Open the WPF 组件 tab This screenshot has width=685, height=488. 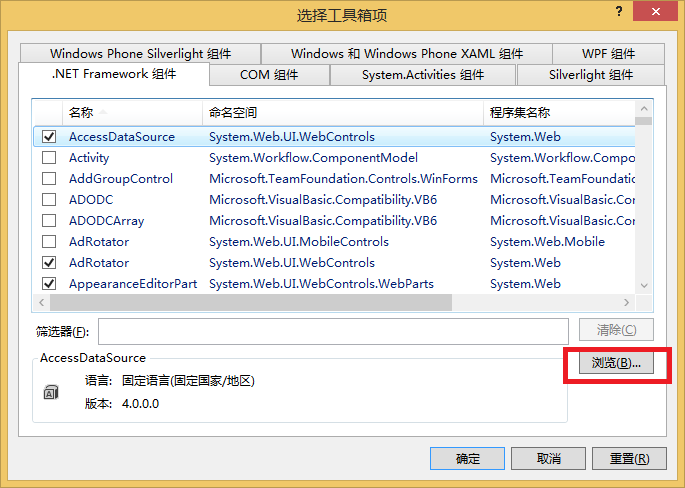point(608,54)
